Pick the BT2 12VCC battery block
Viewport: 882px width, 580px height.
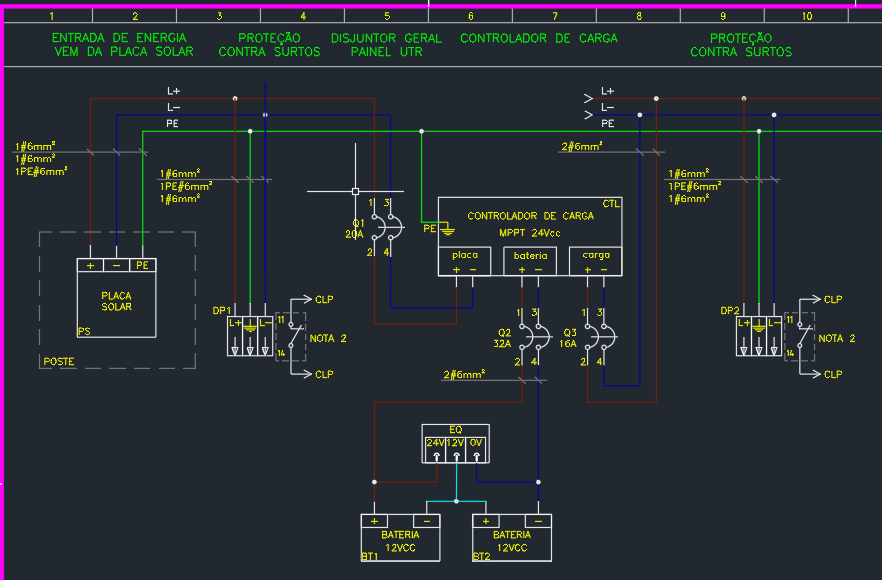point(512,537)
